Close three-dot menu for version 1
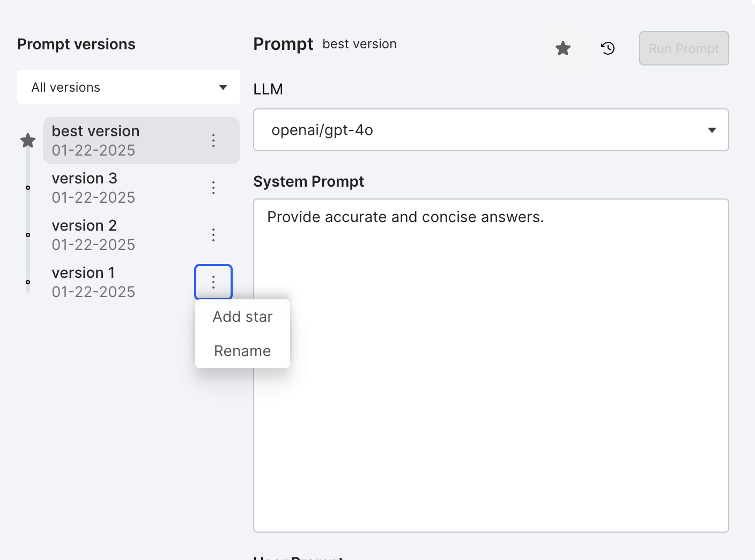Viewport: 755px width, 560px height. coord(213,282)
